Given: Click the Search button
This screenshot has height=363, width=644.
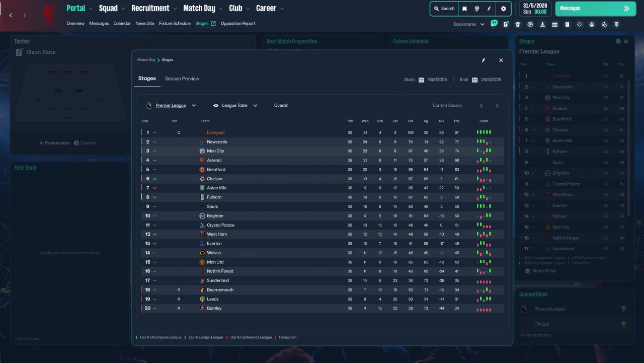Looking at the screenshot, I should [x=444, y=9].
